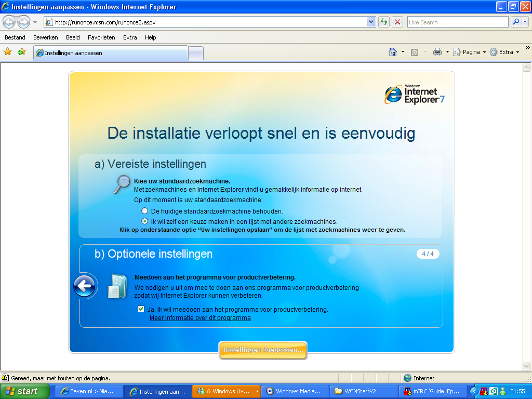Click the scroll down arrow of the page
Screen dimensions: 532x399
[x=526, y=366]
